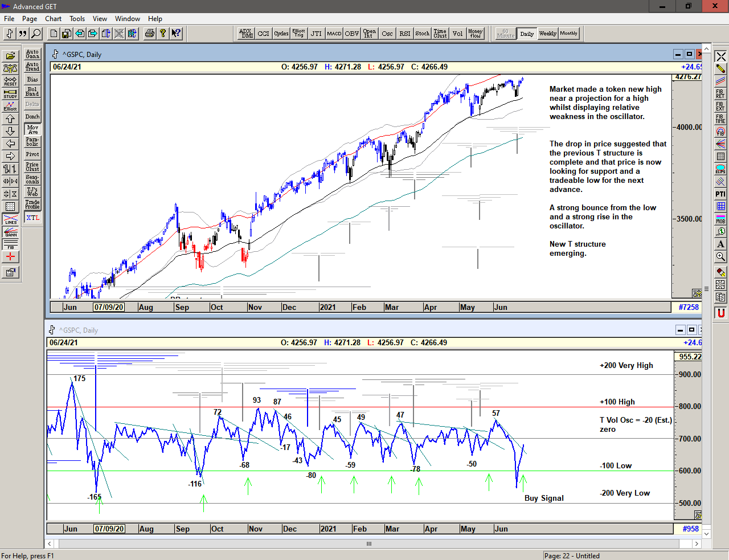Select the Gann lines tool
The width and height of the screenshot is (729, 560).
coord(10,232)
